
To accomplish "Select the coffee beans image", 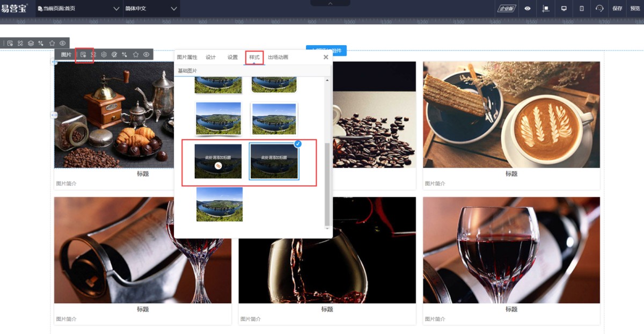I will pos(374,114).
